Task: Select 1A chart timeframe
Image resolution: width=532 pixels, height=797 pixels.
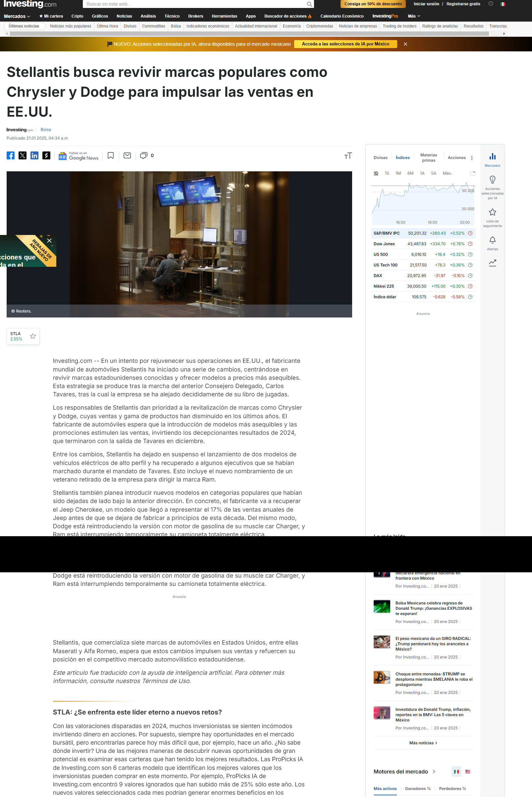Action: (422, 173)
